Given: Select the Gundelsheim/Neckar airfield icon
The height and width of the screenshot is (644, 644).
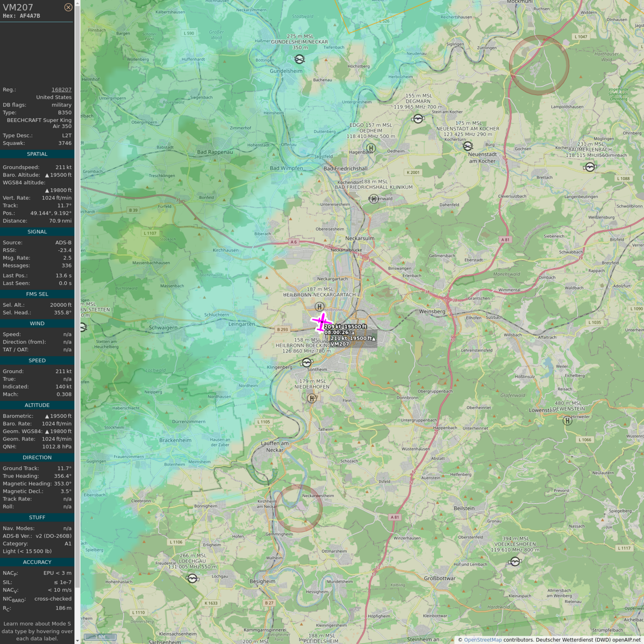Looking at the screenshot, I should tap(299, 59).
